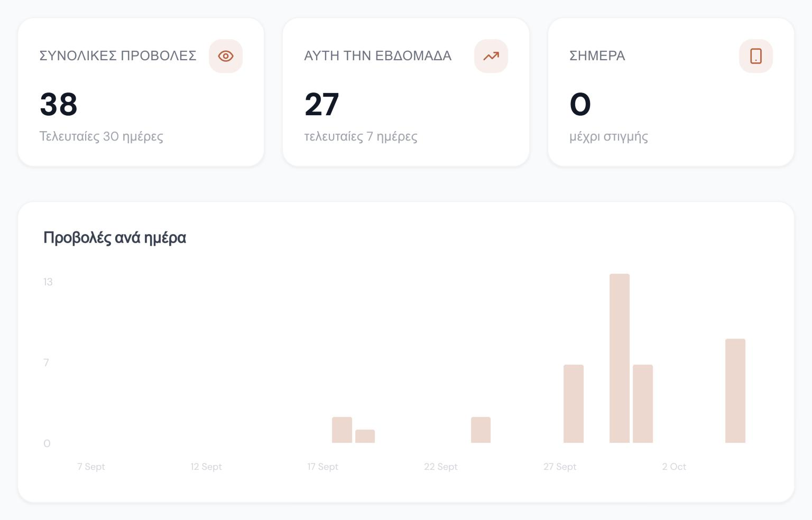Screen dimensions: 812x520
Task: Click the trending-up arrow icon on weekly card
Action: click(x=491, y=56)
